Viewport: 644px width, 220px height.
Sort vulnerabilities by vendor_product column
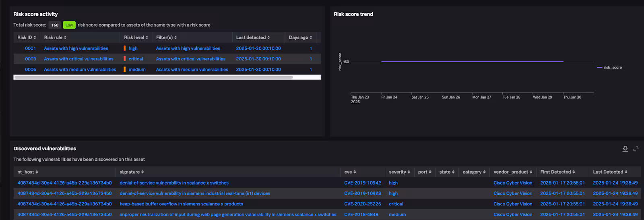pyautogui.click(x=513, y=172)
